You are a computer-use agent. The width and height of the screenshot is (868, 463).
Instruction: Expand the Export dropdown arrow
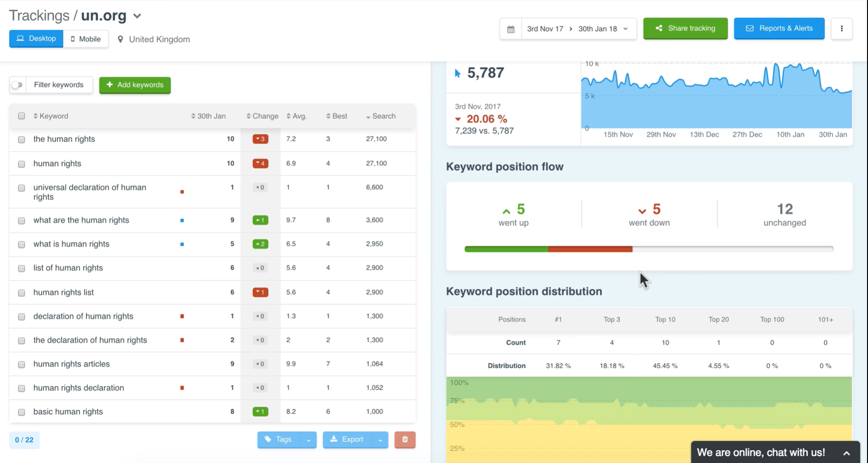(x=380, y=440)
